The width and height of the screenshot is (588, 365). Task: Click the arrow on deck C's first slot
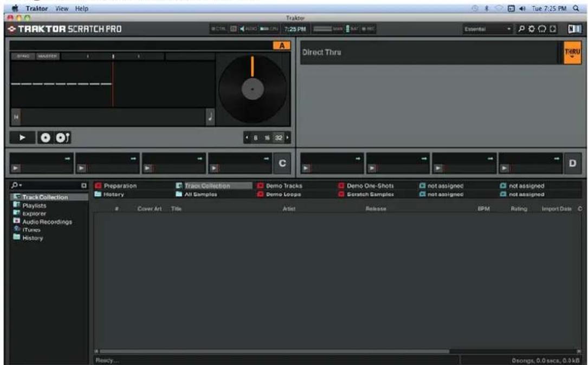(x=68, y=159)
